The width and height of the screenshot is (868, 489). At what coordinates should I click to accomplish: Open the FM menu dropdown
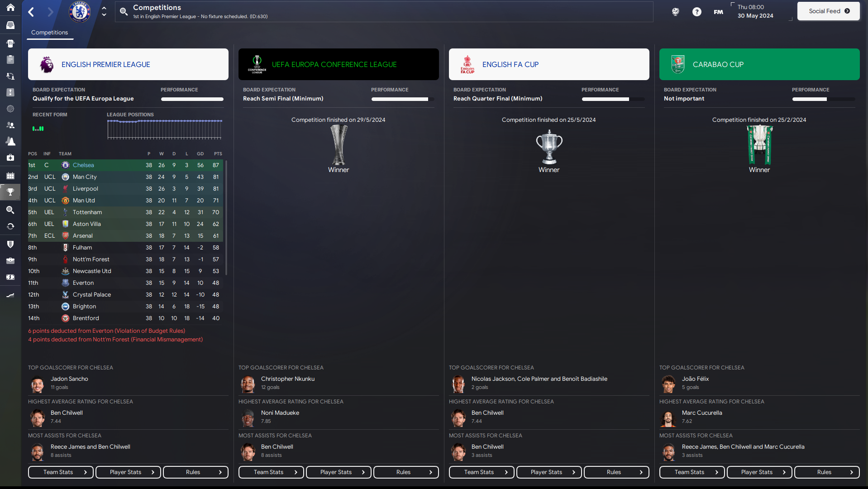click(x=718, y=12)
